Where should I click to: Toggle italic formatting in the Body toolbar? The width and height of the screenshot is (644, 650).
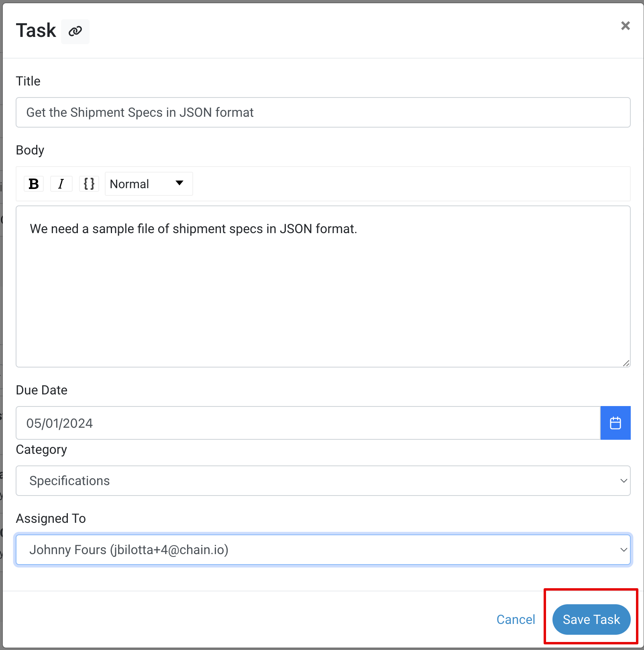coord(61,184)
